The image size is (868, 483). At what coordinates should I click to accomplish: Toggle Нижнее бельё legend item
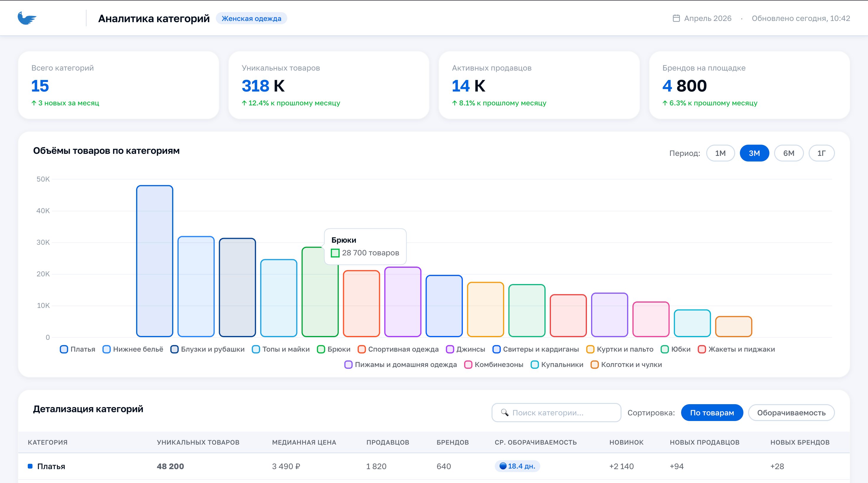[x=133, y=349]
